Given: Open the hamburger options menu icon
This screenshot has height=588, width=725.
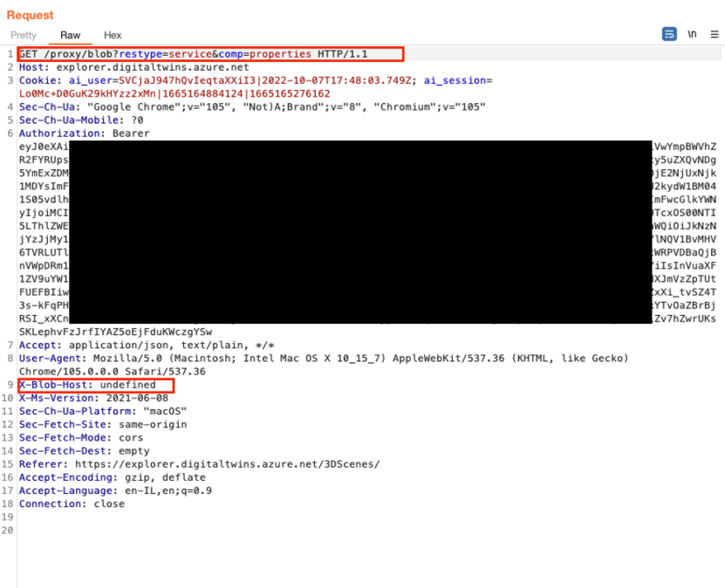Looking at the screenshot, I should click(x=715, y=34).
